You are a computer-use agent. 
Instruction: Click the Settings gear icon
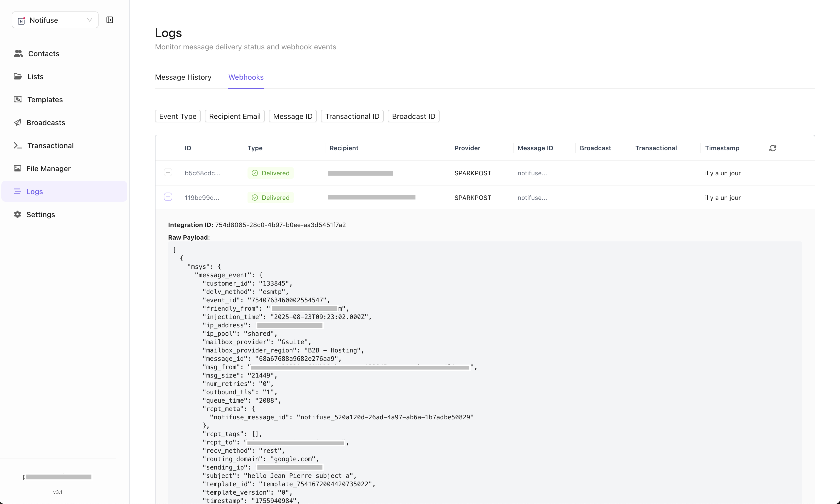(17, 215)
